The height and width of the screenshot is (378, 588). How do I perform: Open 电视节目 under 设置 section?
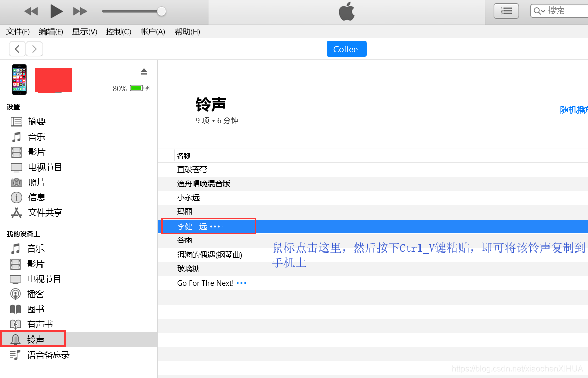click(45, 167)
